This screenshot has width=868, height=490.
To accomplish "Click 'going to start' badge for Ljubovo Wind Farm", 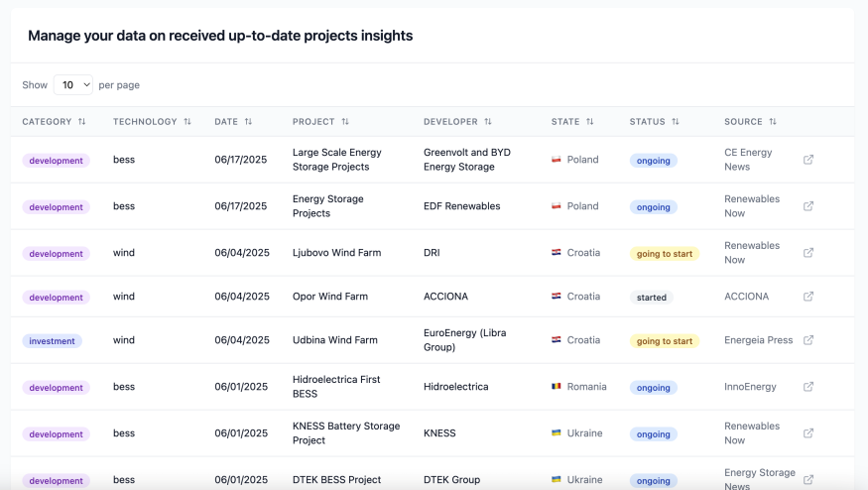I will 664,254.
